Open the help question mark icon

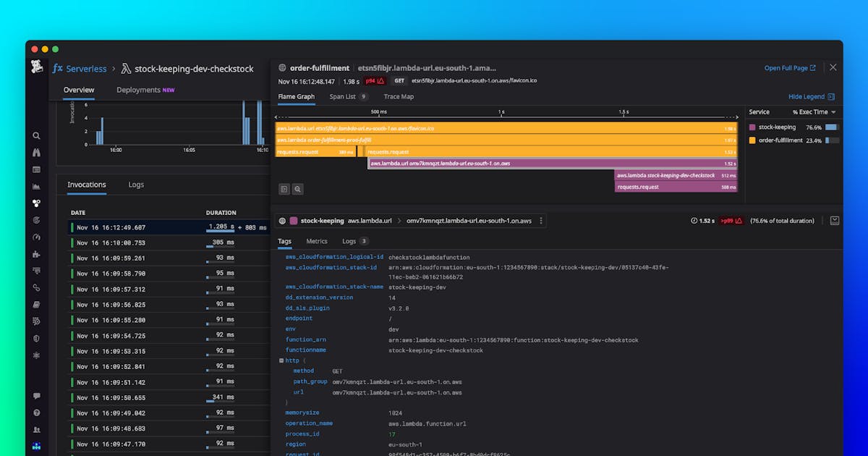(x=36, y=413)
